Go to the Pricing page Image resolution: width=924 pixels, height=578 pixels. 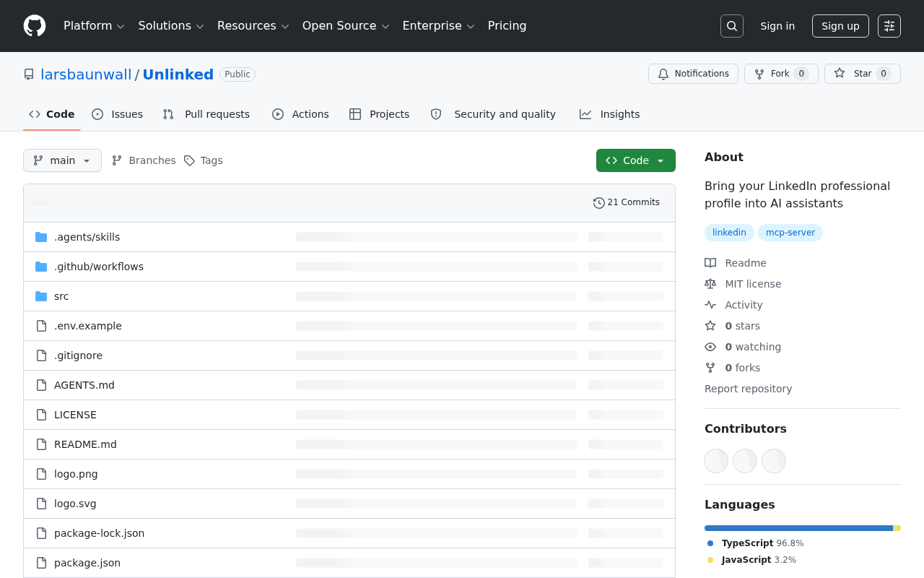point(507,26)
